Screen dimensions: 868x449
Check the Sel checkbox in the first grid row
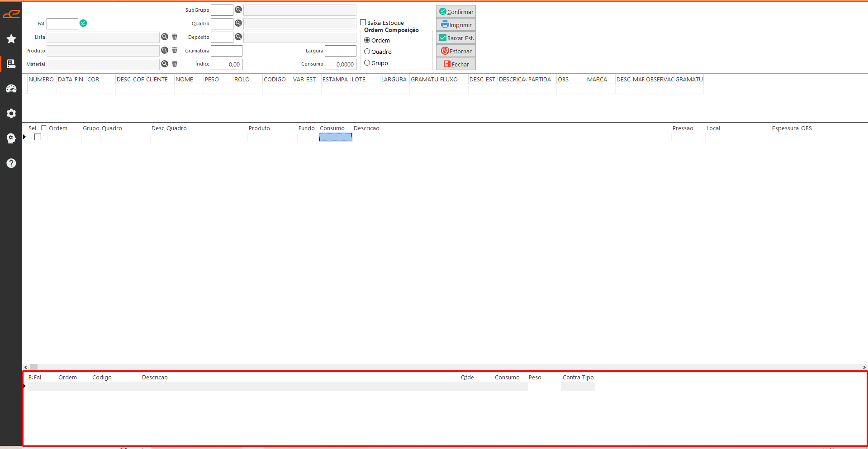point(38,137)
